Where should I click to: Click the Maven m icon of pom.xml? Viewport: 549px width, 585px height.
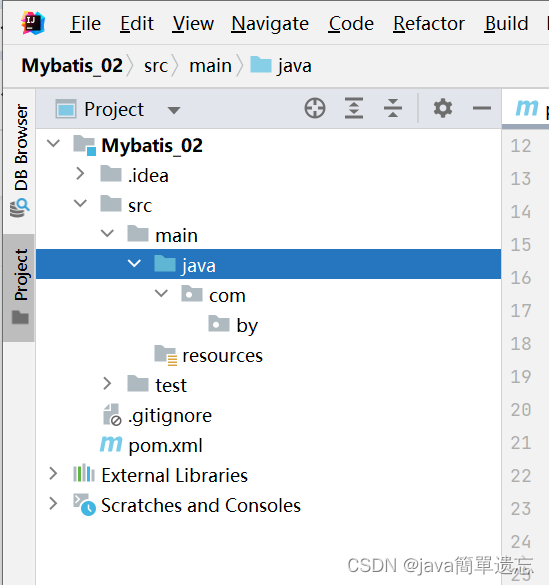pos(111,444)
